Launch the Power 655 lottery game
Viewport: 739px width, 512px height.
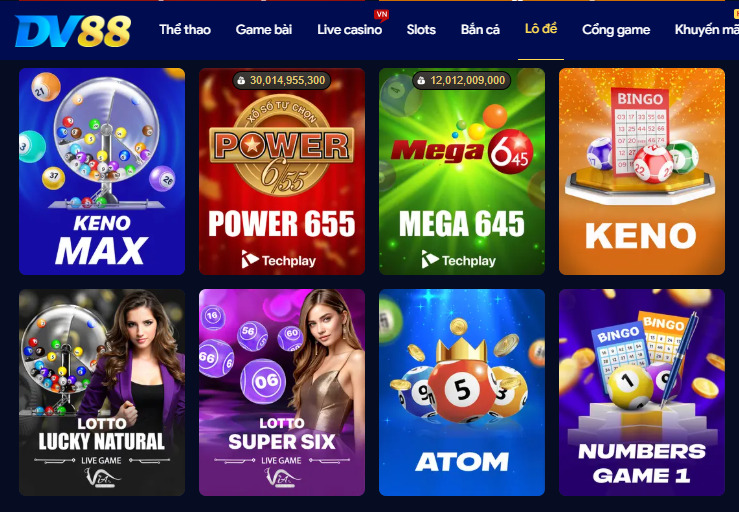tap(282, 172)
